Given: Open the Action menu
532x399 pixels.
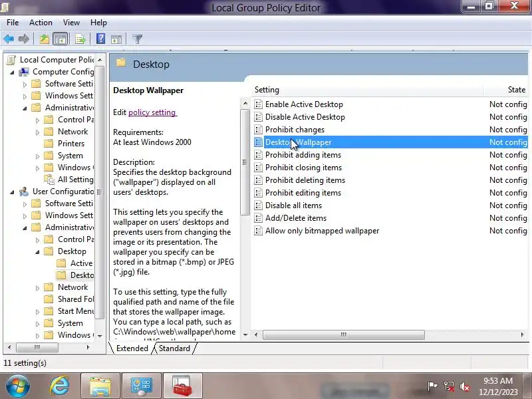Looking at the screenshot, I should point(41,23).
